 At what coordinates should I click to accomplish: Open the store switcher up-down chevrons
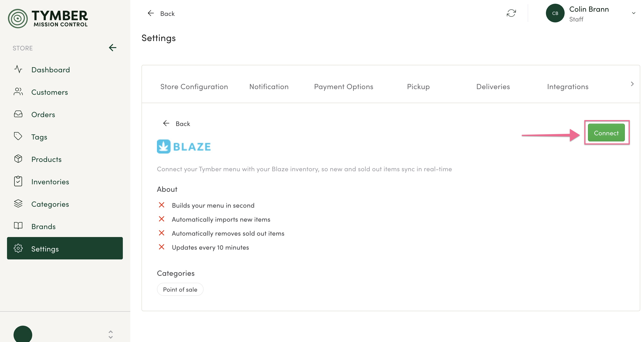click(x=111, y=335)
